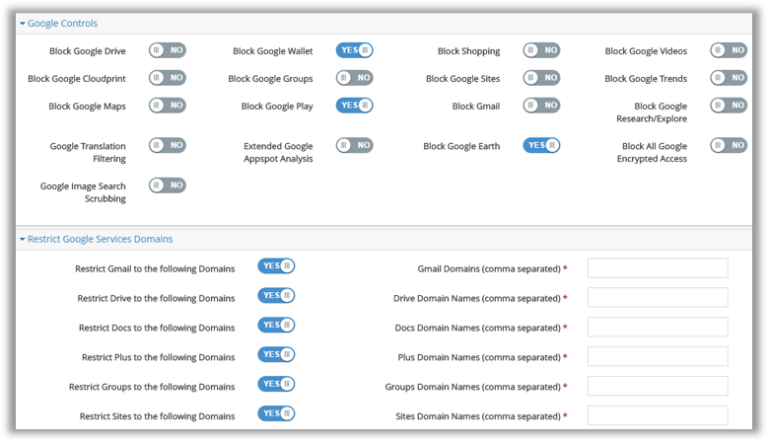The width and height of the screenshot is (768, 442).
Task: Disable Restrict Gmail to the following Domains
Action: click(x=276, y=266)
